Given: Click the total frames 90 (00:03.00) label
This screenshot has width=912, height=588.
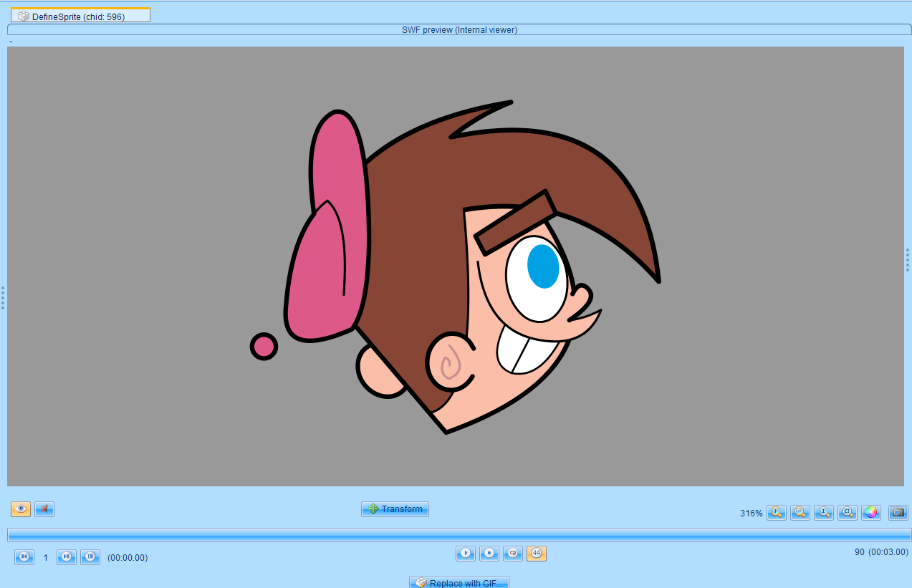Looking at the screenshot, I should 881,552.
